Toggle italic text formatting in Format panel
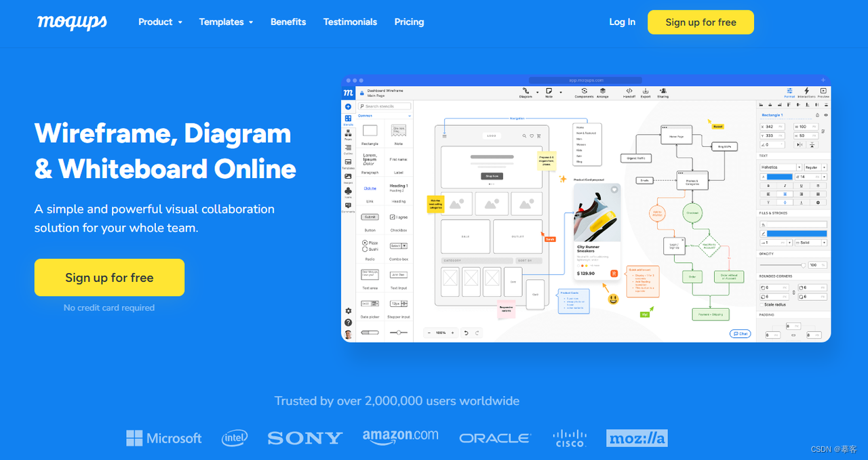The height and width of the screenshot is (460, 868). pos(785,185)
